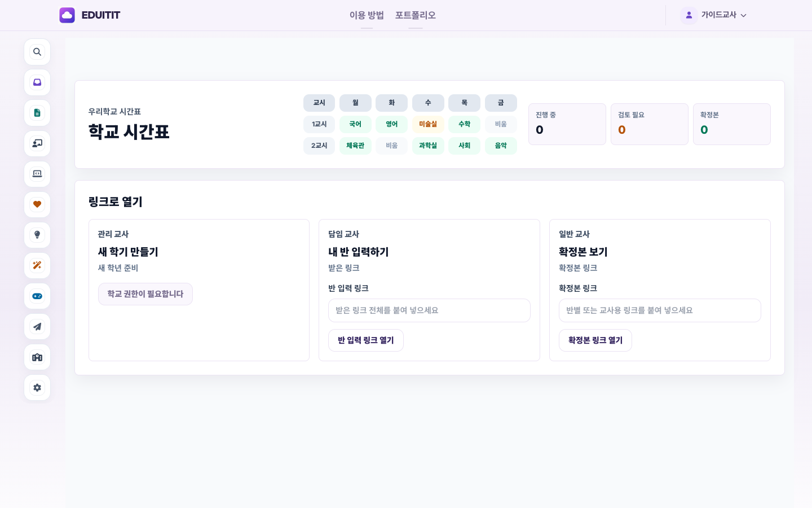Image resolution: width=812 pixels, height=508 pixels.
Task: Open the settings gear icon in sidebar
Action: point(37,387)
